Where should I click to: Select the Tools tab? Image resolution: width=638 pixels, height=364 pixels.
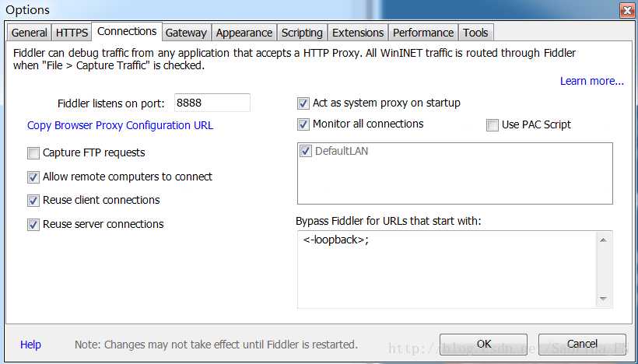475,33
